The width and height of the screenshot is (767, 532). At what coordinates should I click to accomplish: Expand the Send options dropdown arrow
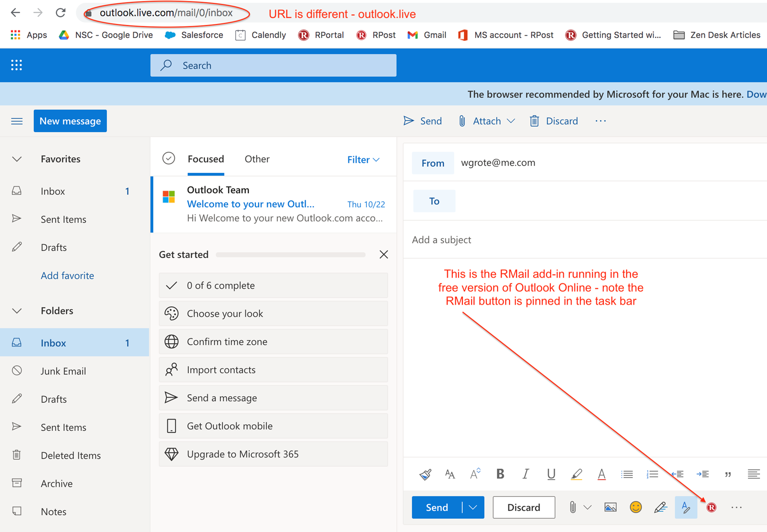click(473, 507)
